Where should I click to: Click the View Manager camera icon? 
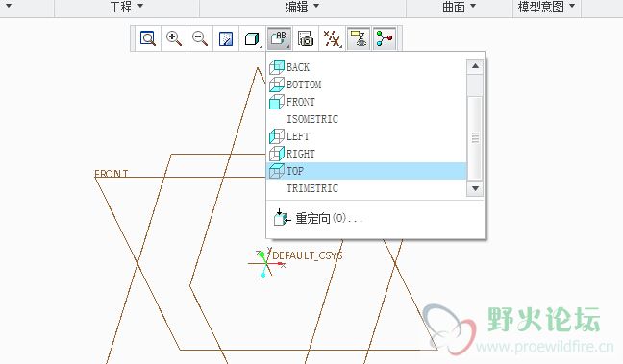pyautogui.click(x=305, y=38)
